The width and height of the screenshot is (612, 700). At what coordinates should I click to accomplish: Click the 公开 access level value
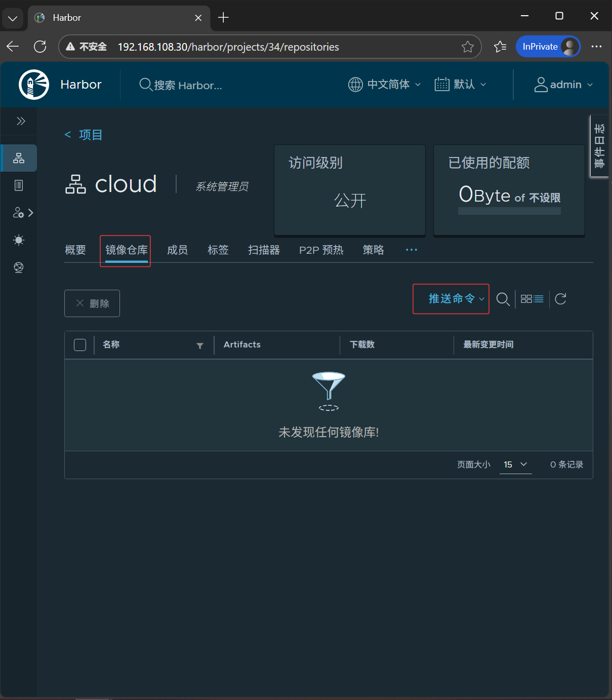click(x=350, y=201)
